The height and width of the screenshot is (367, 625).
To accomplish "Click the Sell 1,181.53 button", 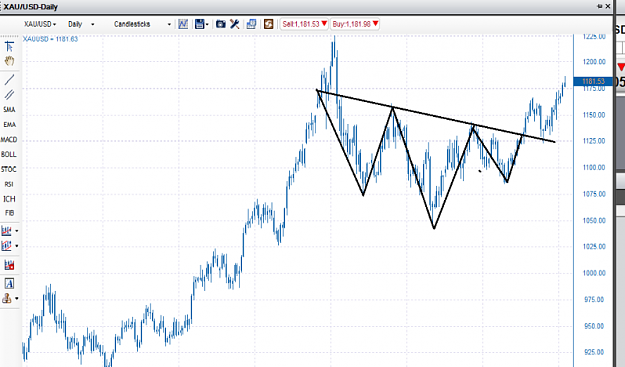I will (x=305, y=24).
